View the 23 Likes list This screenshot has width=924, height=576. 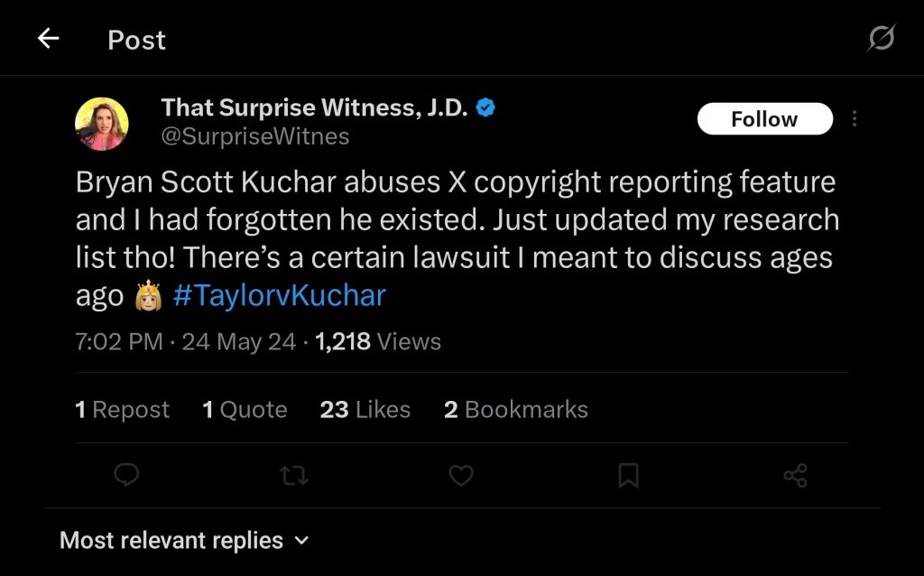tap(365, 410)
